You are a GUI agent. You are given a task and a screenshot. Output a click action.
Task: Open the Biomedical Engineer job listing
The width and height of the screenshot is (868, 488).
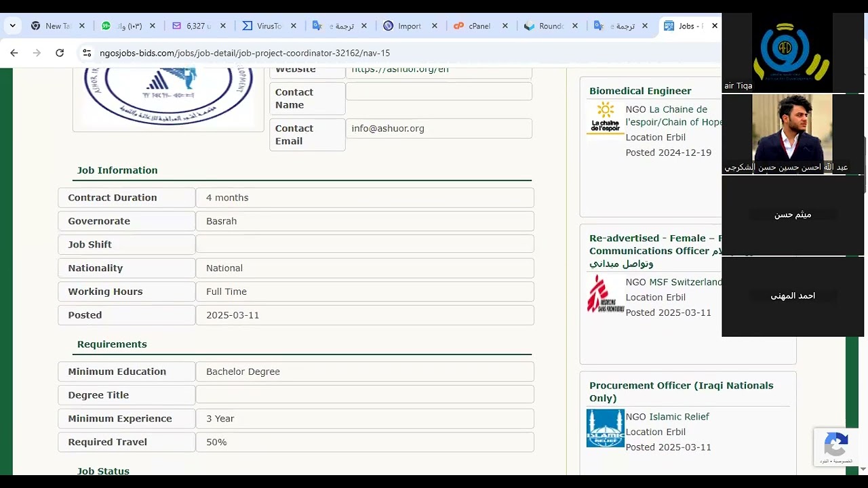(x=640, y=91)
